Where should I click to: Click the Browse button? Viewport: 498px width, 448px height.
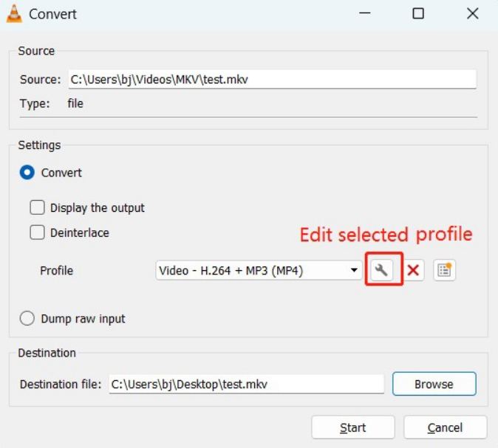pyautogui.click(x=434, y=384)
